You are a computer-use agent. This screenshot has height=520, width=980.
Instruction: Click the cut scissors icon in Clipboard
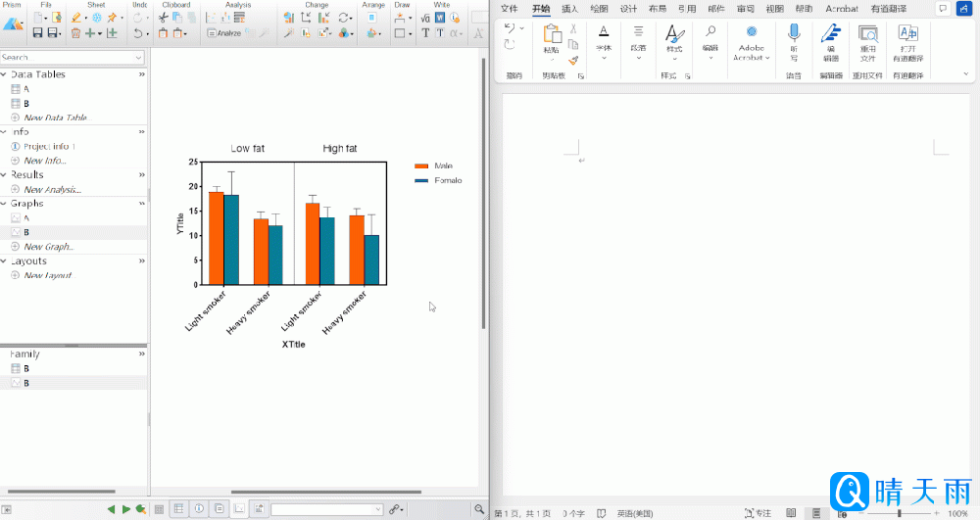click(x=164, y=18)
